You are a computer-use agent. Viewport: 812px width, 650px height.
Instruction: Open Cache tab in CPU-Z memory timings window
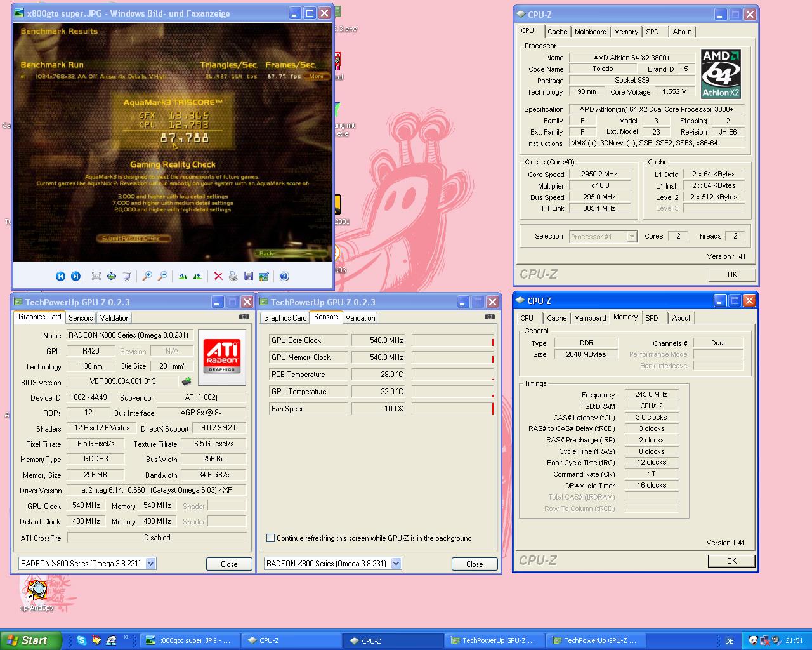click(557, 318)
